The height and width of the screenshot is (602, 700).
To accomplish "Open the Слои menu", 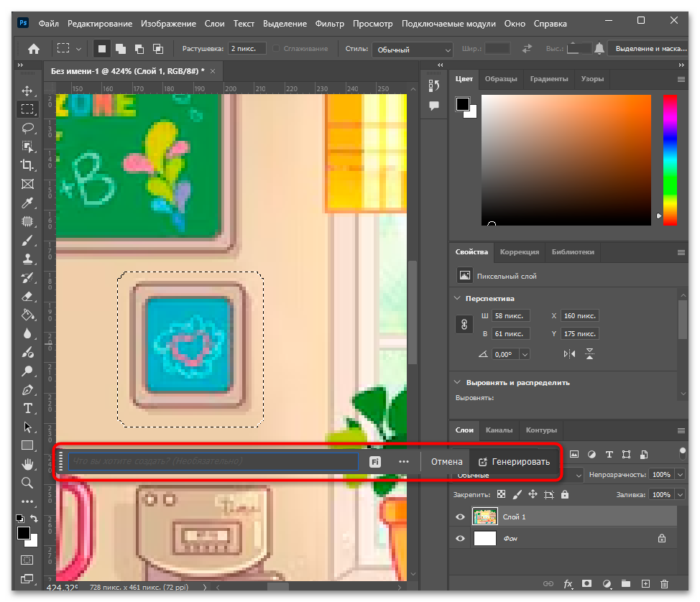I will 214,24.
